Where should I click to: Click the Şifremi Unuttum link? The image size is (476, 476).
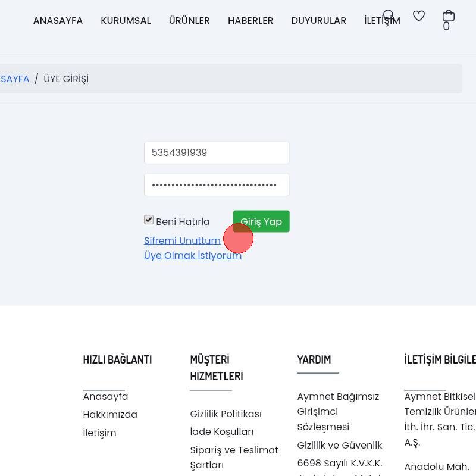point(182,241)
